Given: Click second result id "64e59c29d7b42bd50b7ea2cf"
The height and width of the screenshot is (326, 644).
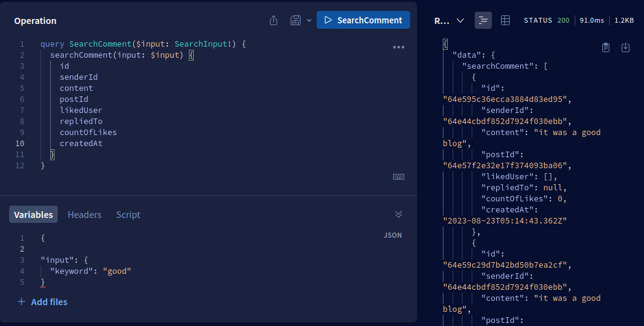Looking at the screenshot, I should [505, 265].
